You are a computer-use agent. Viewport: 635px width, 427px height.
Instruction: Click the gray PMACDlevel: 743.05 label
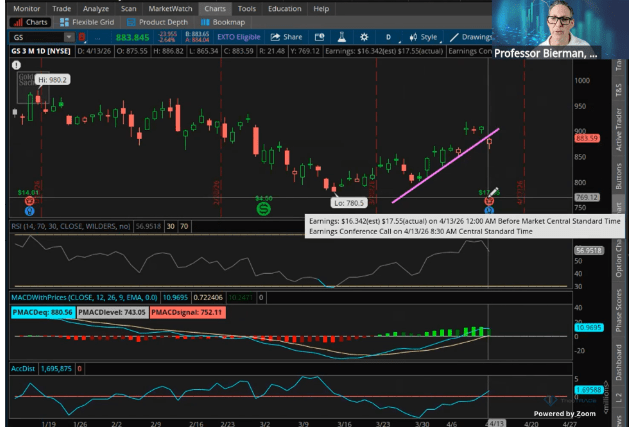tap(112, 312)
